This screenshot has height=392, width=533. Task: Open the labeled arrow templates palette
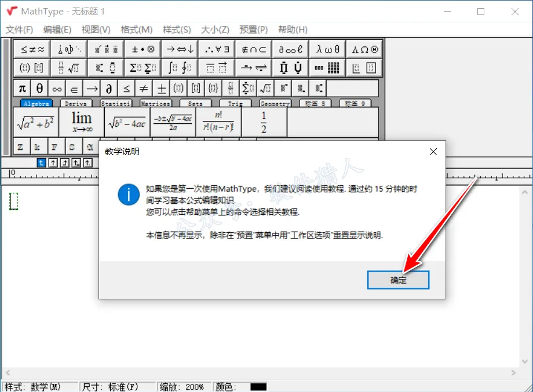(x=254, y=68)
